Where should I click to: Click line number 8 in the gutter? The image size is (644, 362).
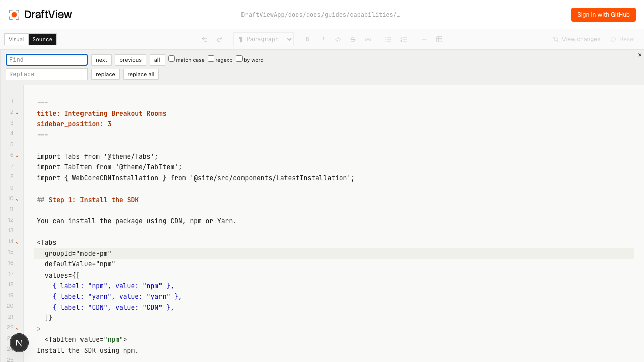12,176
